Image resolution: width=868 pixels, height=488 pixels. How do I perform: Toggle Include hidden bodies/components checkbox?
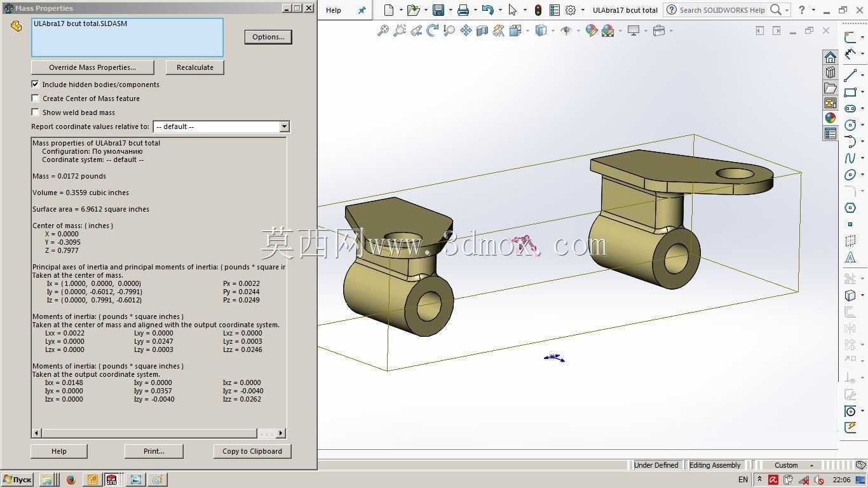[x=35, y=84]
